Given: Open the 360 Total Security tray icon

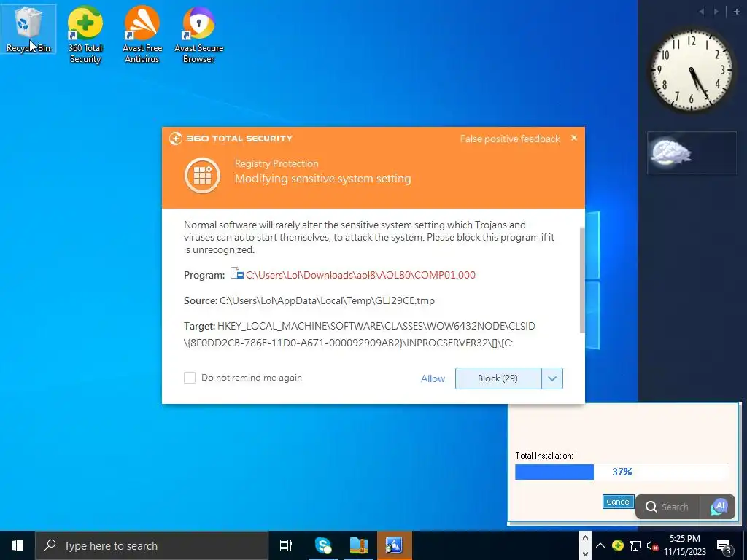Looking at the screenshot, I should [x=618, y=545].
